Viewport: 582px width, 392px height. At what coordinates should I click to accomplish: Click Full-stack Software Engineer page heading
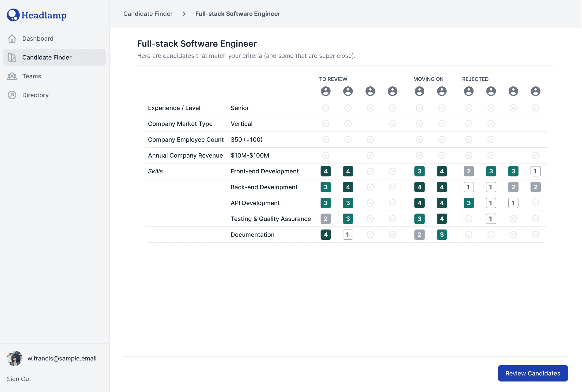point(197,43)
